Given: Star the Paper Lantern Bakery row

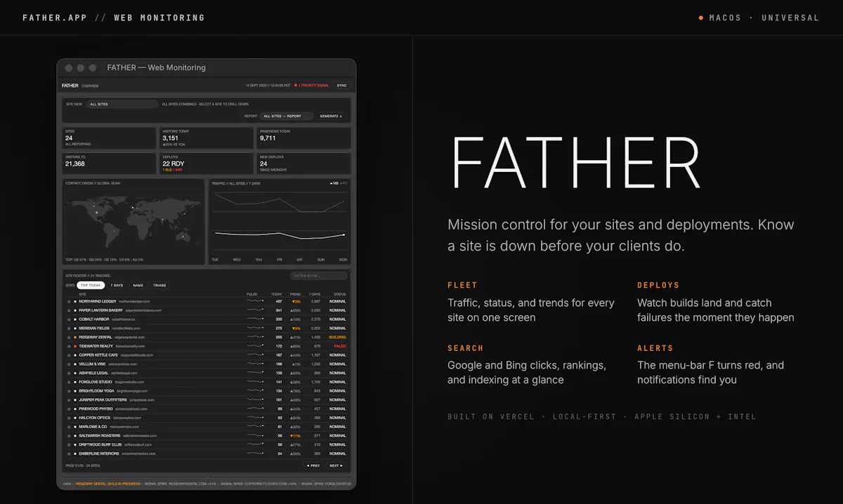Looking at the screenshot, I should click(x=69, y=310).
